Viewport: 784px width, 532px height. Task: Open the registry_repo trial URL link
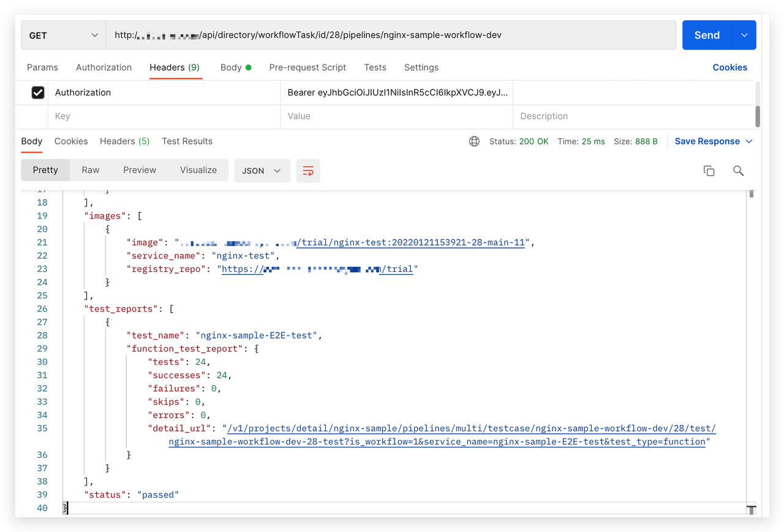point(317,269)
